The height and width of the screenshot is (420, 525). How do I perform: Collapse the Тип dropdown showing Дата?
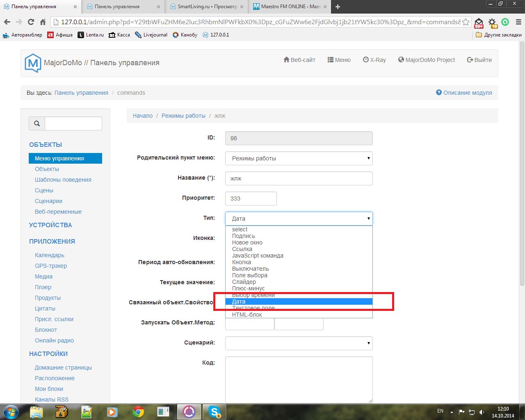(299, 219)
